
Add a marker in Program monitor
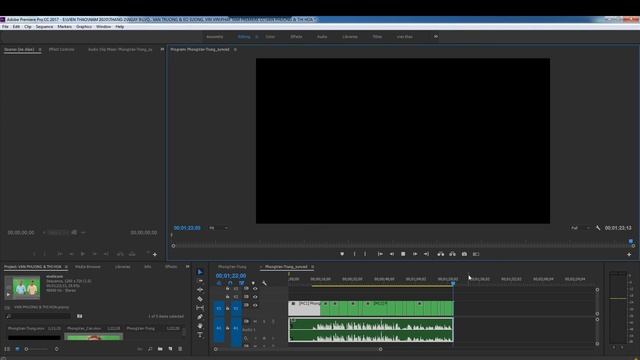coord(342,254)
